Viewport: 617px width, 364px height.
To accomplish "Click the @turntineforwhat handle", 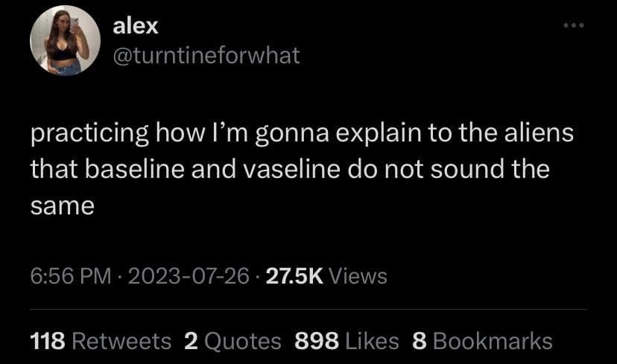I will tap(206, 54).
